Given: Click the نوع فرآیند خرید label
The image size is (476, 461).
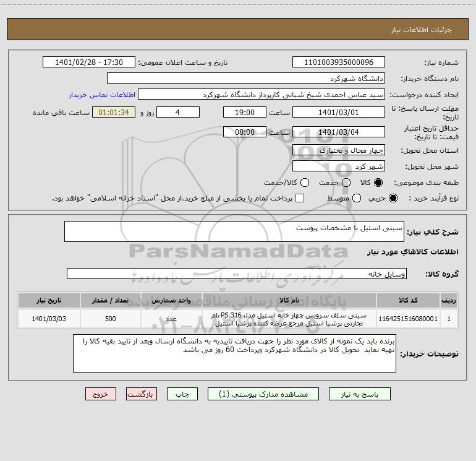Looking at the screenshot, I should pos(433,198).
